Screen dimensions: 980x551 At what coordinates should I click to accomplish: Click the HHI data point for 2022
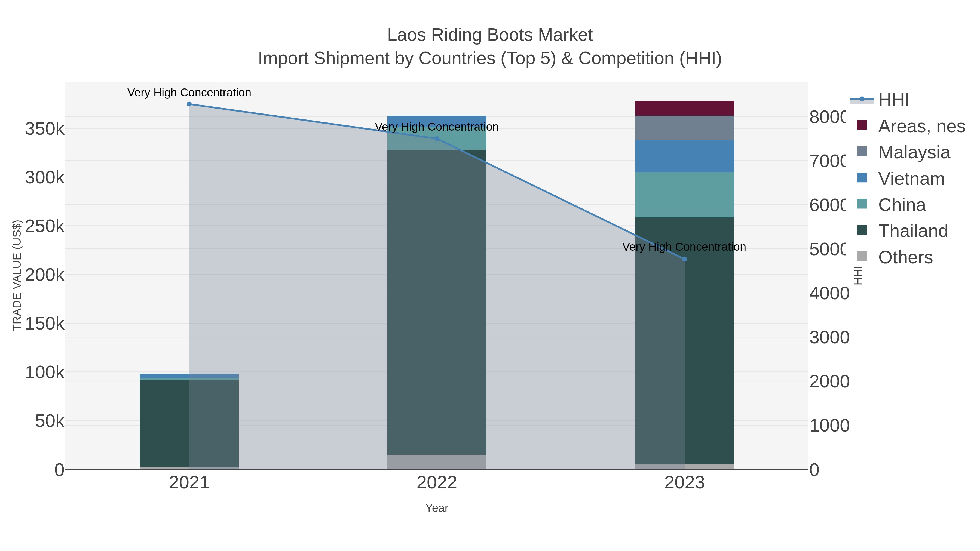(437, 139)
